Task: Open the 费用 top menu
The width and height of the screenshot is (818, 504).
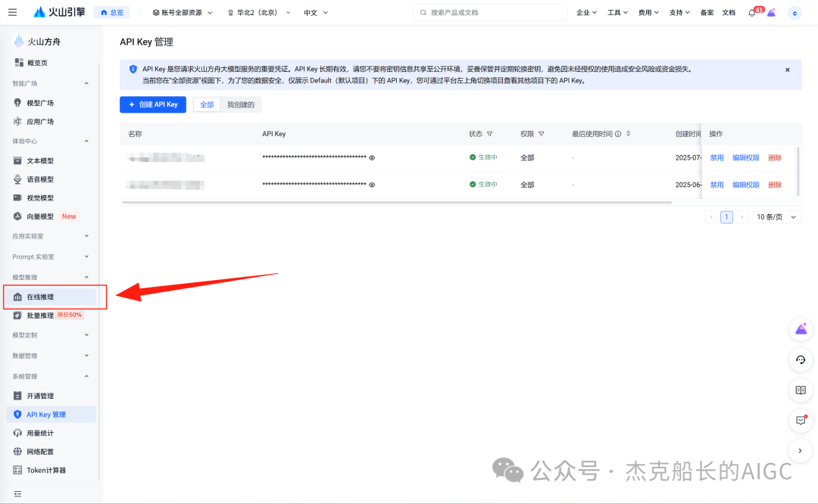Action: click(x=648, y=13)
